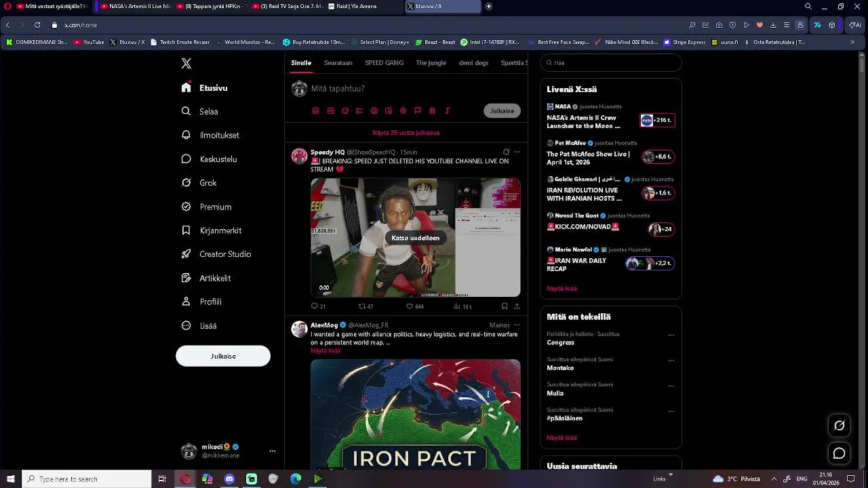Switch to The jungle tab

[431, 62]
